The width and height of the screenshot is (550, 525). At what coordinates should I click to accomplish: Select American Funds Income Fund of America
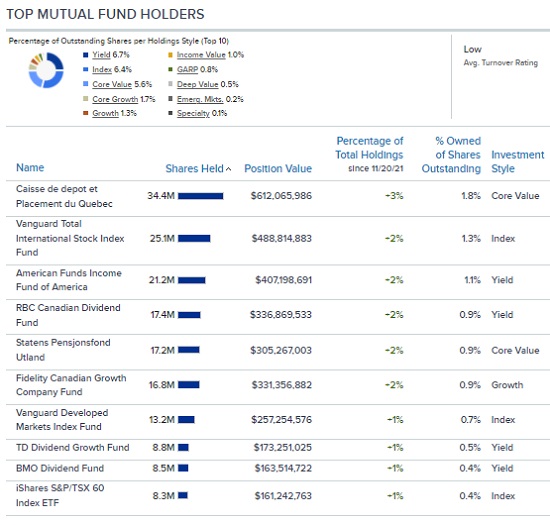click(x=69, y=280)
